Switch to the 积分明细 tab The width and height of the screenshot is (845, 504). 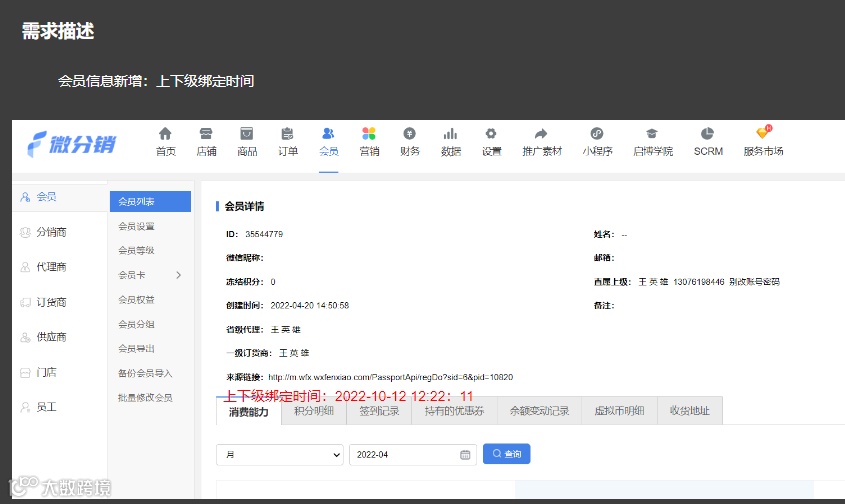tap(314, 411)
